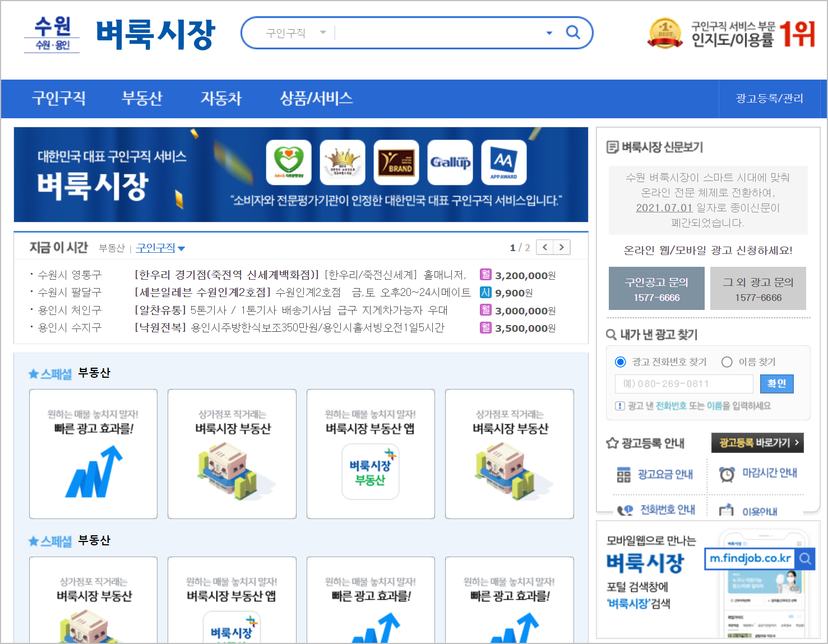
Task: Open the 알찬유통 5톤기사 listing
Action: (x=291, y=311)
